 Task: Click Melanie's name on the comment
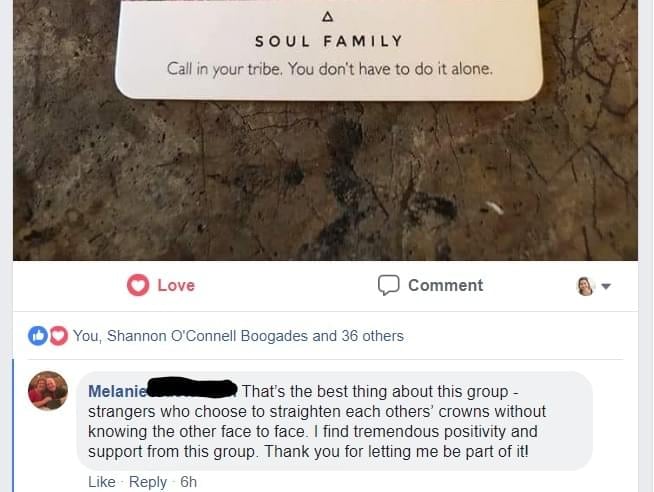tap(117, 391)
